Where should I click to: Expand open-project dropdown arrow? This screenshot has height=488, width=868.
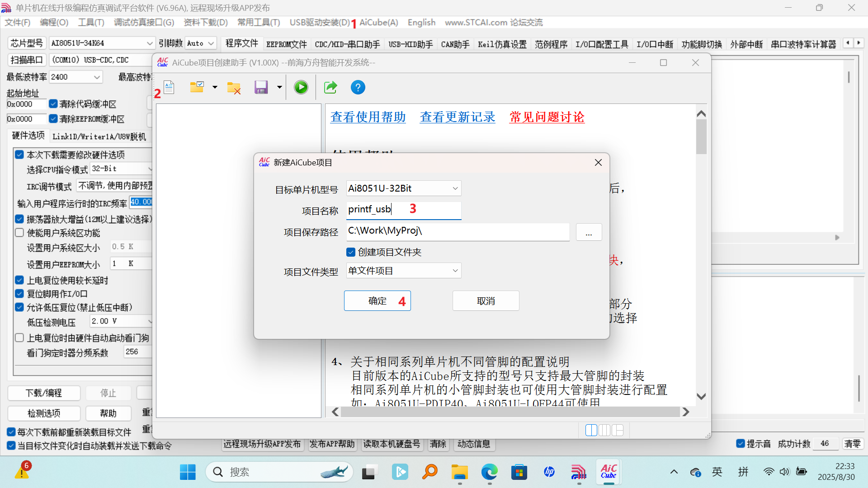[x=215, y=87]
